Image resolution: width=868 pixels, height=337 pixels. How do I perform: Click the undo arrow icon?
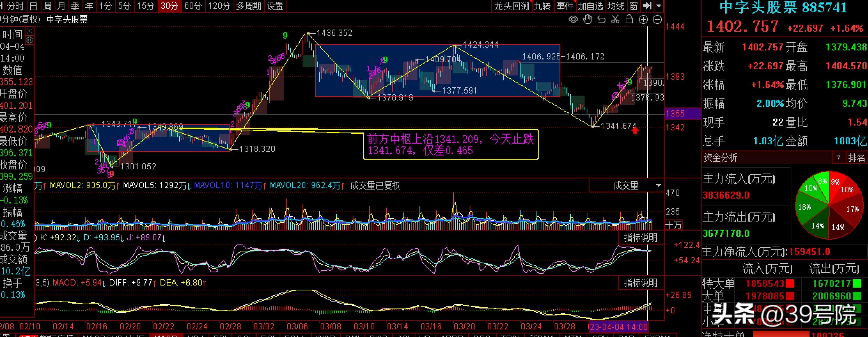(601, 20)
